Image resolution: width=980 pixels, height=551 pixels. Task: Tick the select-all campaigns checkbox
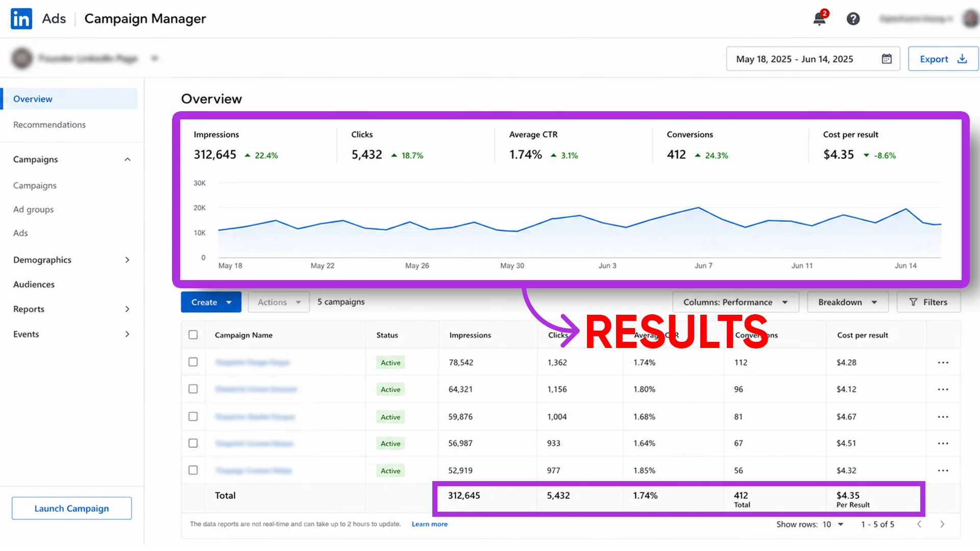point(193,335)
